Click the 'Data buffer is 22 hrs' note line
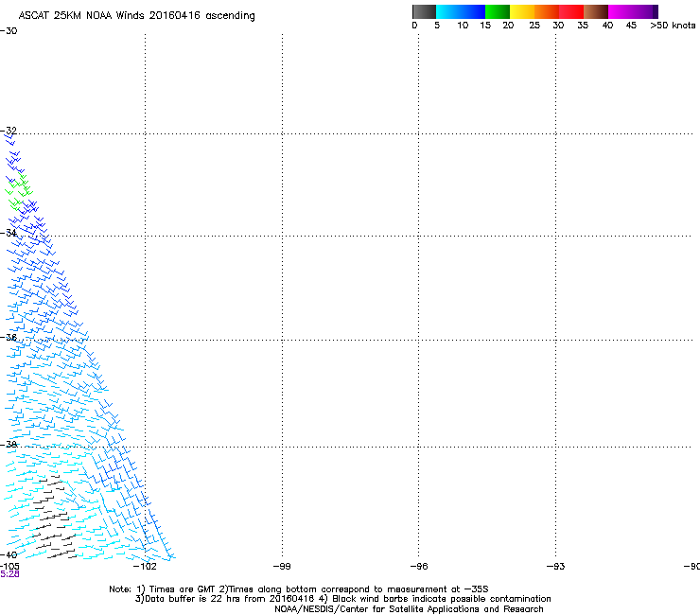Screen dimensions: 700x615 (x=343, y=599)
